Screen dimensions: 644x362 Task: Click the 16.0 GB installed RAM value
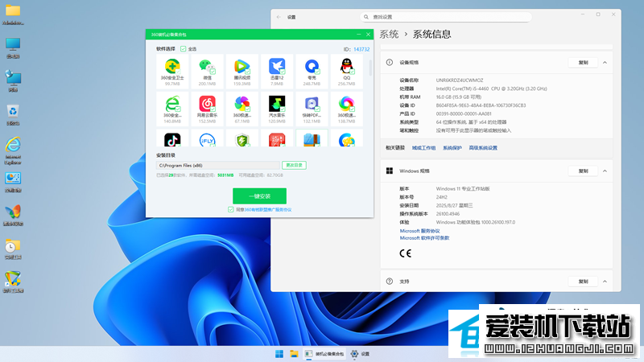coord(458,97)
